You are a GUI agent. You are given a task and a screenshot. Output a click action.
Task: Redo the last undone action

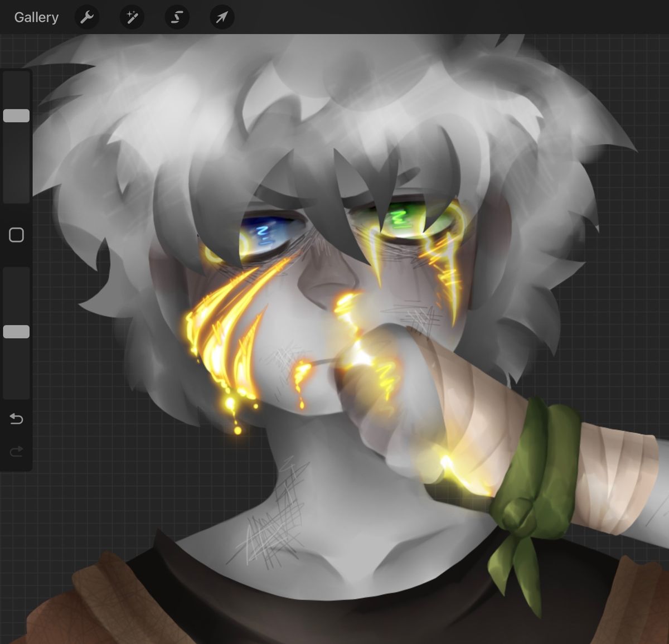16,451
